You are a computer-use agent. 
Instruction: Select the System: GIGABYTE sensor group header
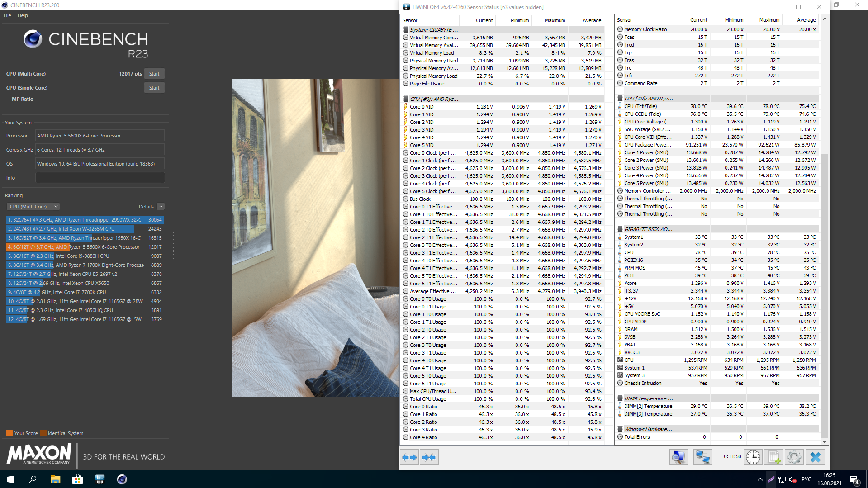pos(503,30)
